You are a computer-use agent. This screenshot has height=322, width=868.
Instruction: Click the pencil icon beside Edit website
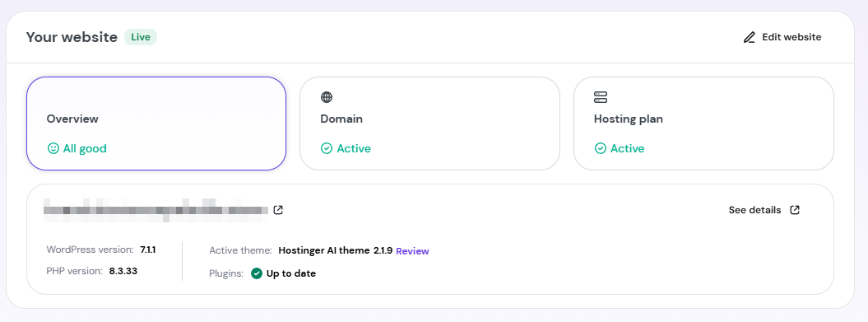click(749, 37)
